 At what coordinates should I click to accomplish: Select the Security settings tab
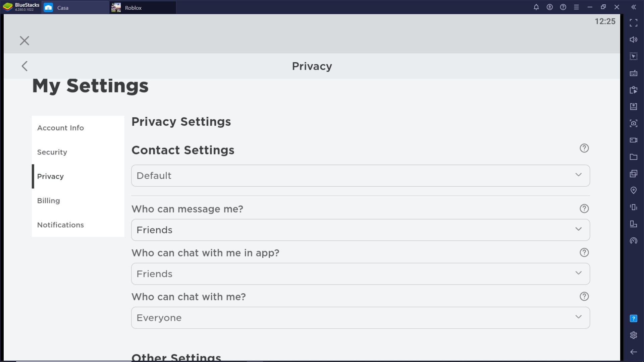[x=52, y=152]
